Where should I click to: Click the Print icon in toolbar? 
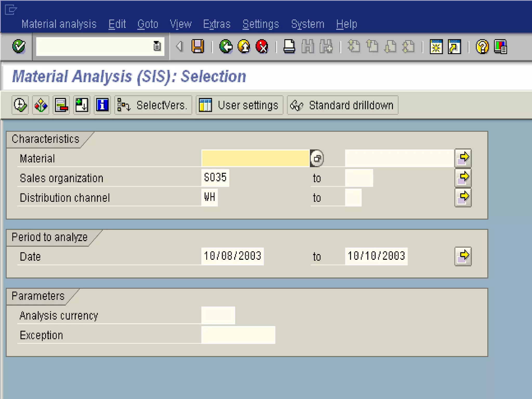289,47
